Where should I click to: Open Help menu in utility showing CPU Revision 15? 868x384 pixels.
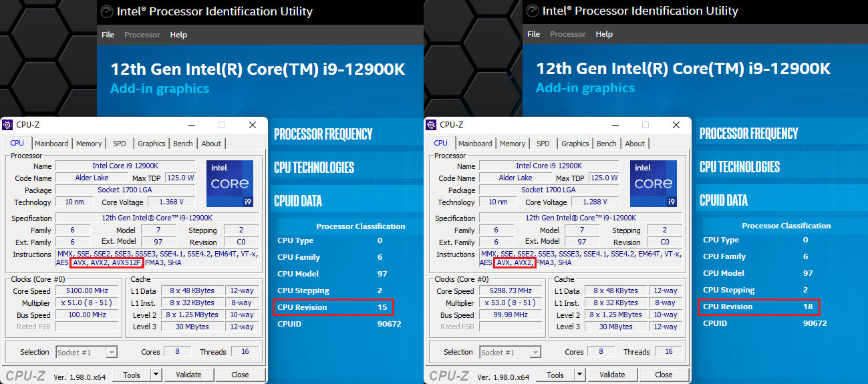click(178, 35)
